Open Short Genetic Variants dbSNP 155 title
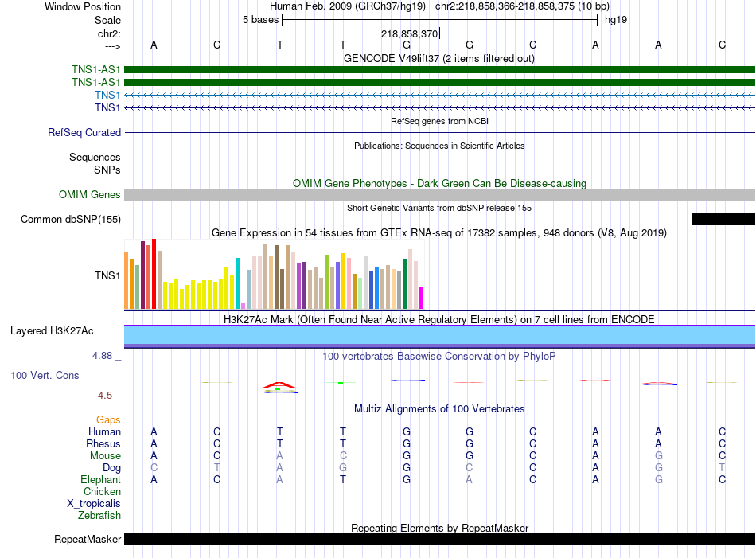This screenshot has height=558, width=756. [439, 208]
